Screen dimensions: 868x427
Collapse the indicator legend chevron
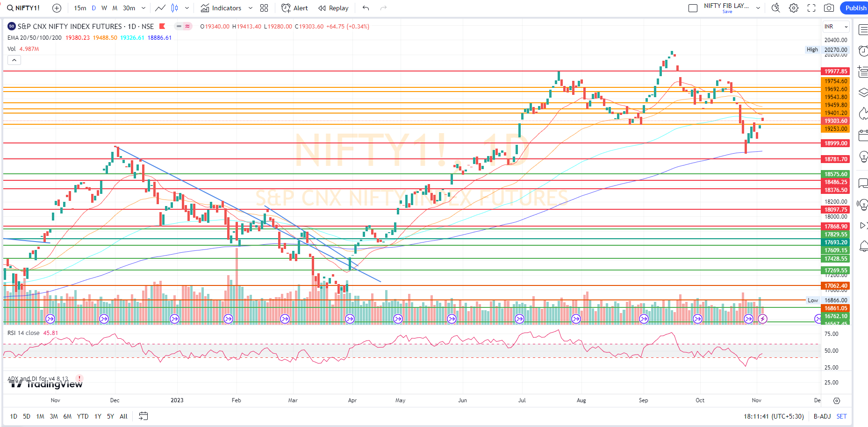[x=14, y=60]
